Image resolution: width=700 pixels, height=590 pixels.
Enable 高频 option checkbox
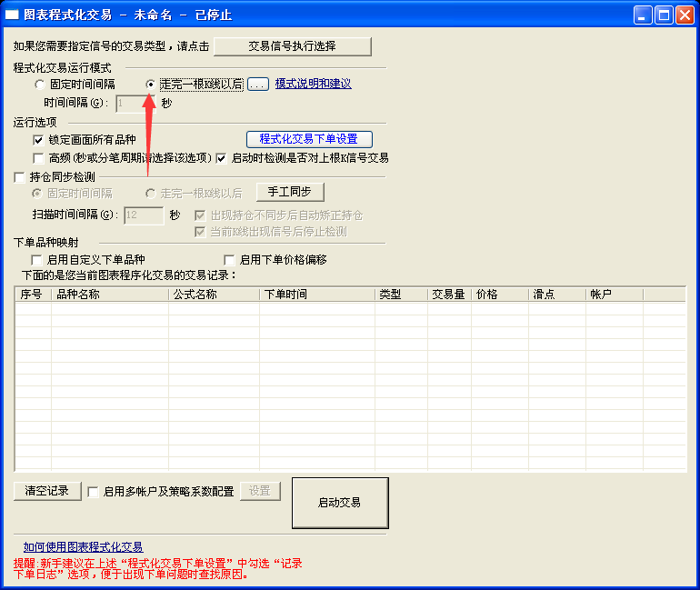[x=38, y=158]
